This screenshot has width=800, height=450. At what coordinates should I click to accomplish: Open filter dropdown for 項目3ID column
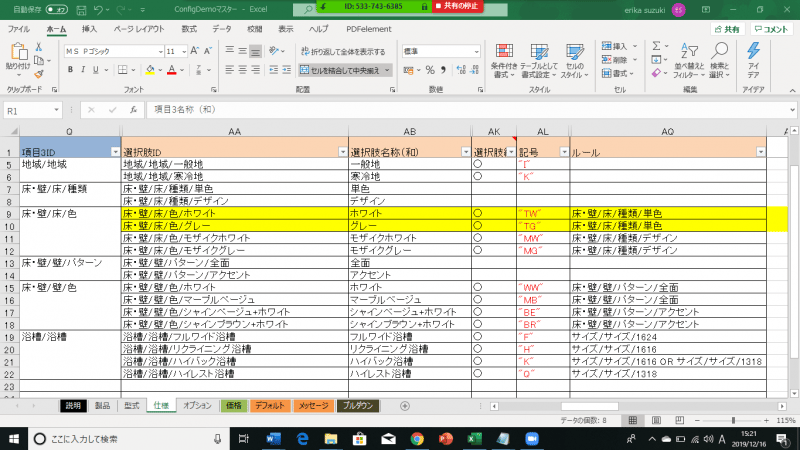click(x=115, y=152)
